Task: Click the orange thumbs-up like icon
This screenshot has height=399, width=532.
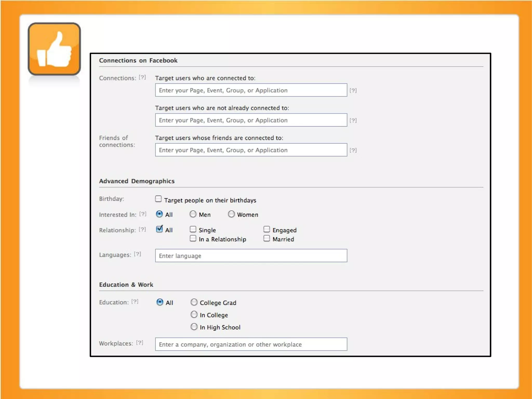Action: (x=54, y=49)
